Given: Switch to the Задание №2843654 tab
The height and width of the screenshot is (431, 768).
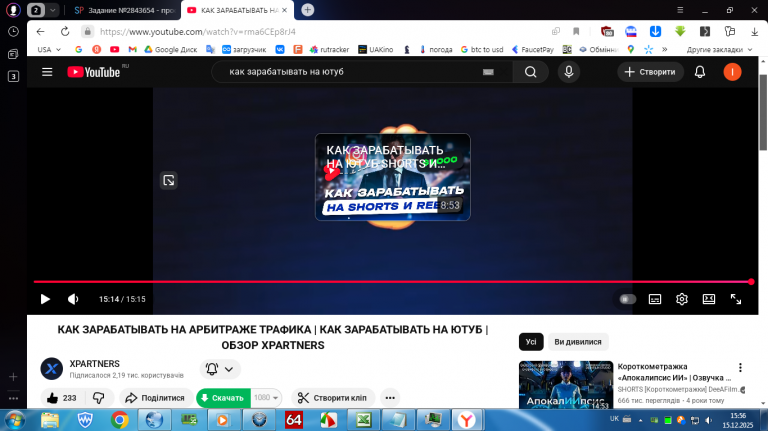Looking at the screenshot, I should click(124, 10).
